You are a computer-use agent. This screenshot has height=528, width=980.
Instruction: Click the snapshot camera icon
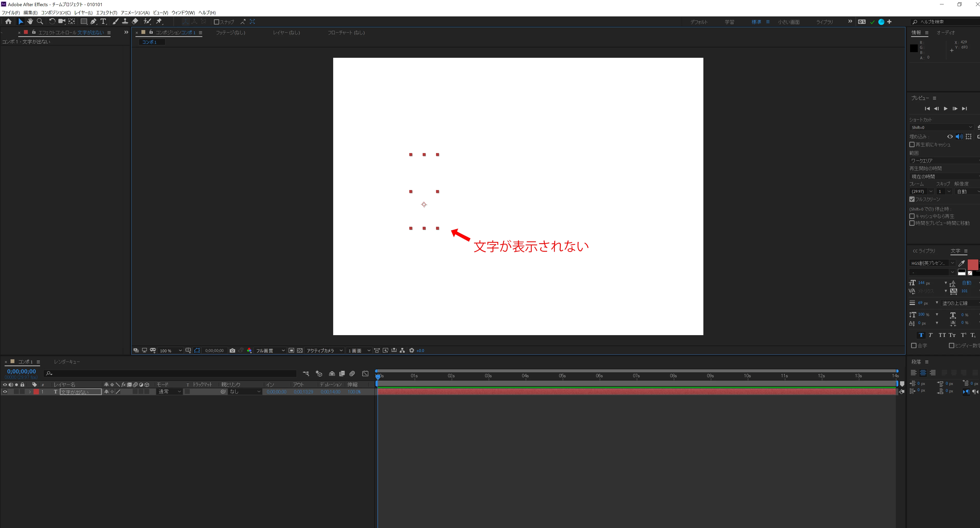click(x=232, y=351)
